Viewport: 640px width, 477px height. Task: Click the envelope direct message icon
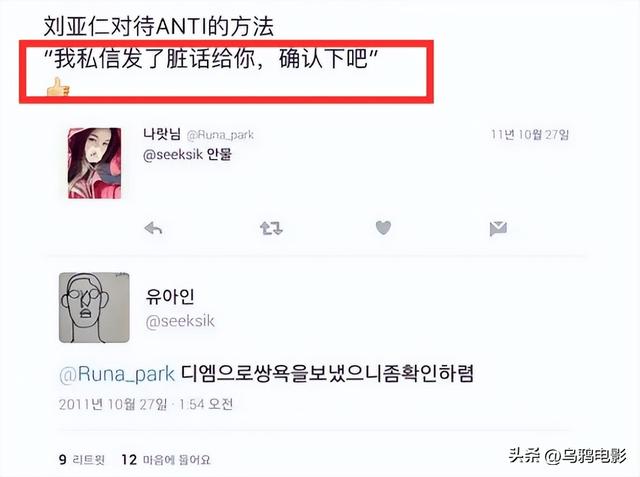pos(498,229)
